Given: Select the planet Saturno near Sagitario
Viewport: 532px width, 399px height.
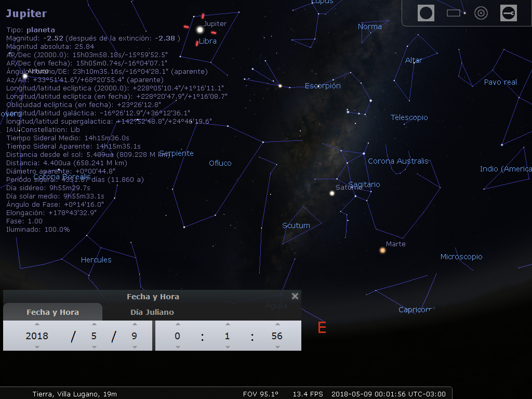Looking at the screenshot, I should [332, 193].
